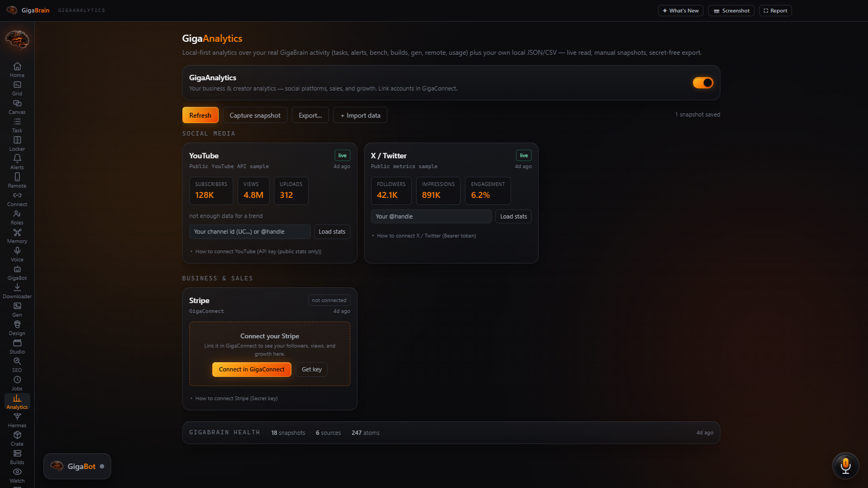
Task: Click the Report button in top bar
Action: tap(775, 11)
